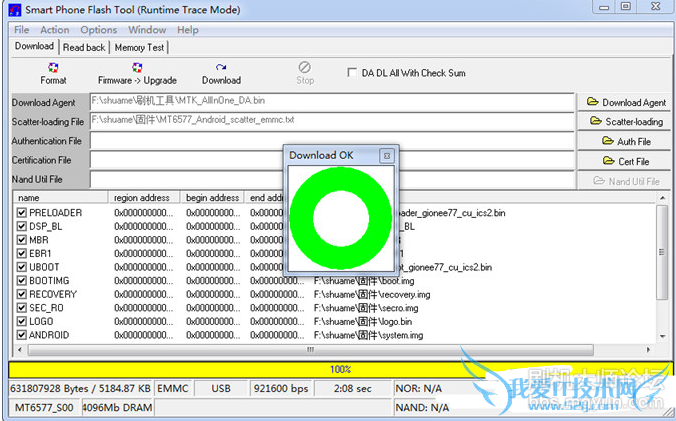Click the 631807928 Bytes status cell
676x421 pixels.
[x=81, y=388]
